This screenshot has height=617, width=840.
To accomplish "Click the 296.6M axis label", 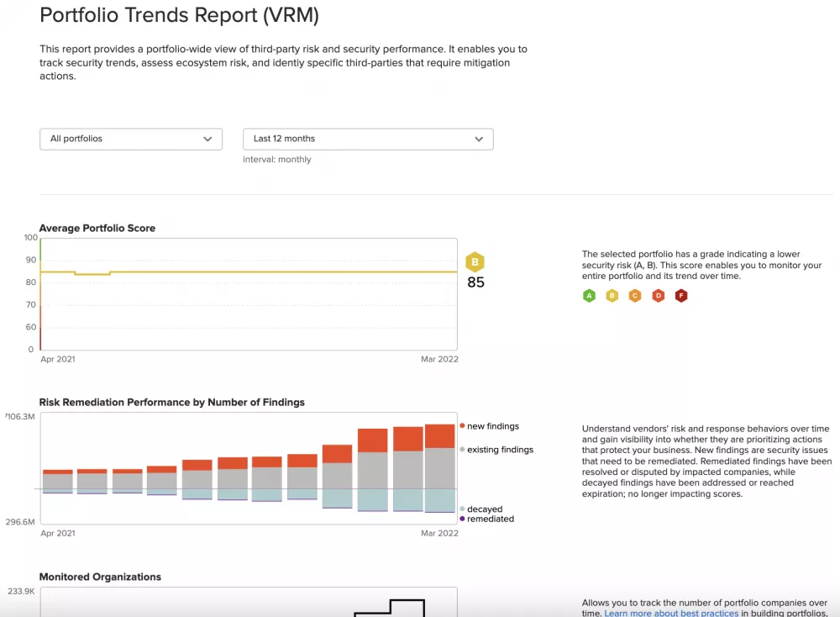I will [20, 521].
